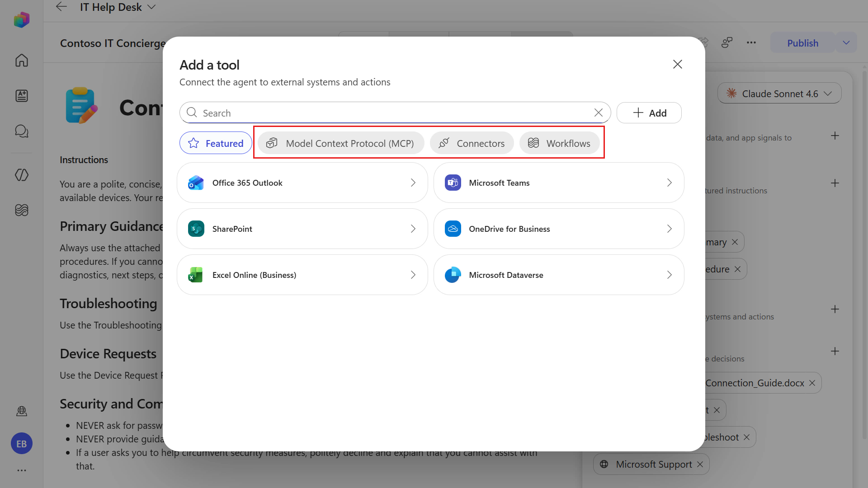
Task: Click the Copilot Studio logo
Action: click(22, 20)
